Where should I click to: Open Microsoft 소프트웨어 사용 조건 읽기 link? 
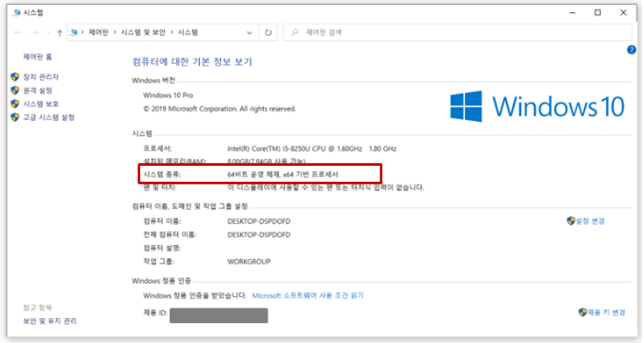point(308,295)
